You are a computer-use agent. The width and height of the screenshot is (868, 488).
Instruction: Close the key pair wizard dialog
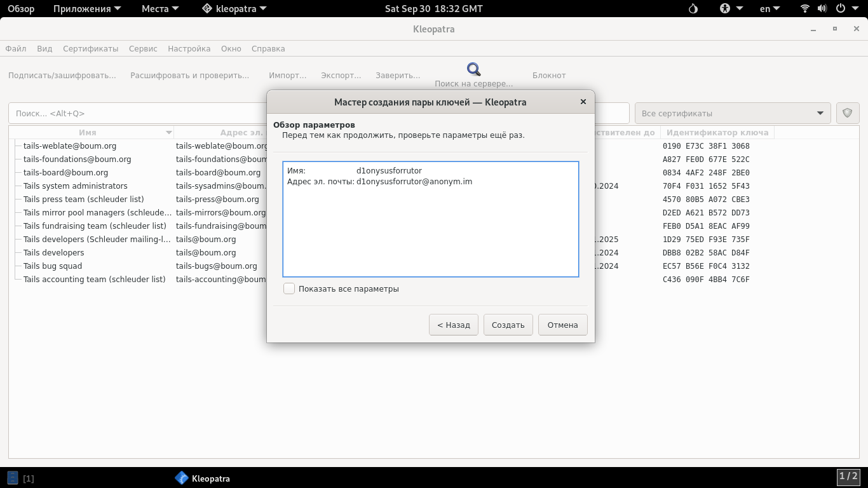coord(583,102)
